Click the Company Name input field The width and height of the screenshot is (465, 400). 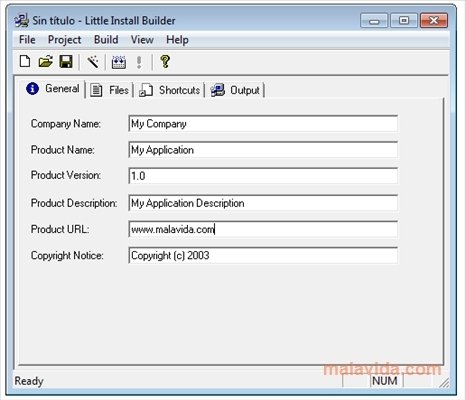click(x=263, y=124)
